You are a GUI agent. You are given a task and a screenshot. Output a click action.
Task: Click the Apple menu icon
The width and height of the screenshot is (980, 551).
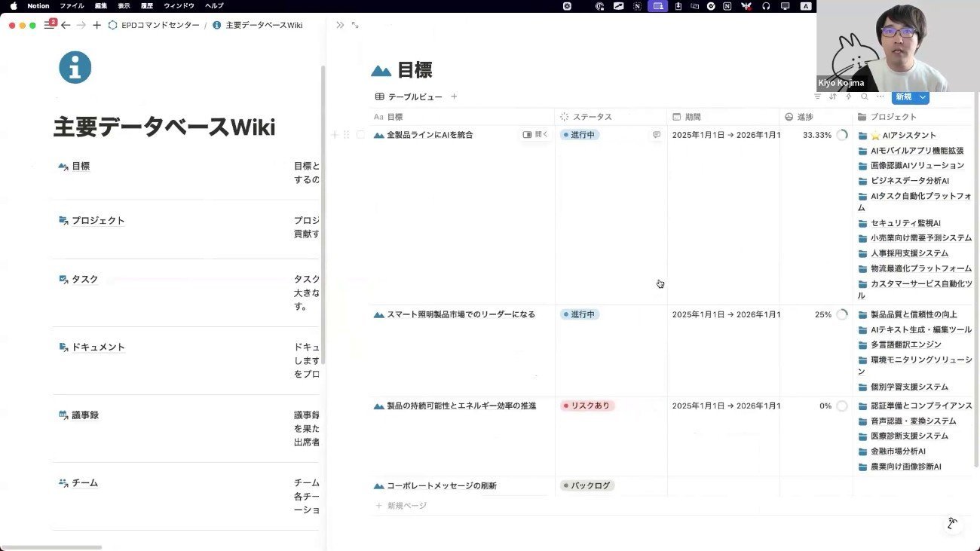click(13, 5)
